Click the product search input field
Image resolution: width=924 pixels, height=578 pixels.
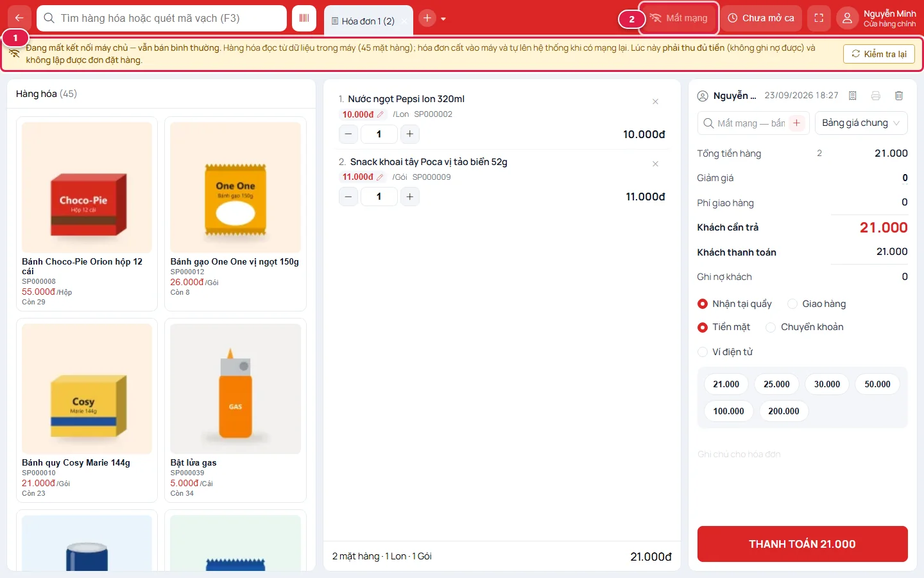click(x=162, y=18)
